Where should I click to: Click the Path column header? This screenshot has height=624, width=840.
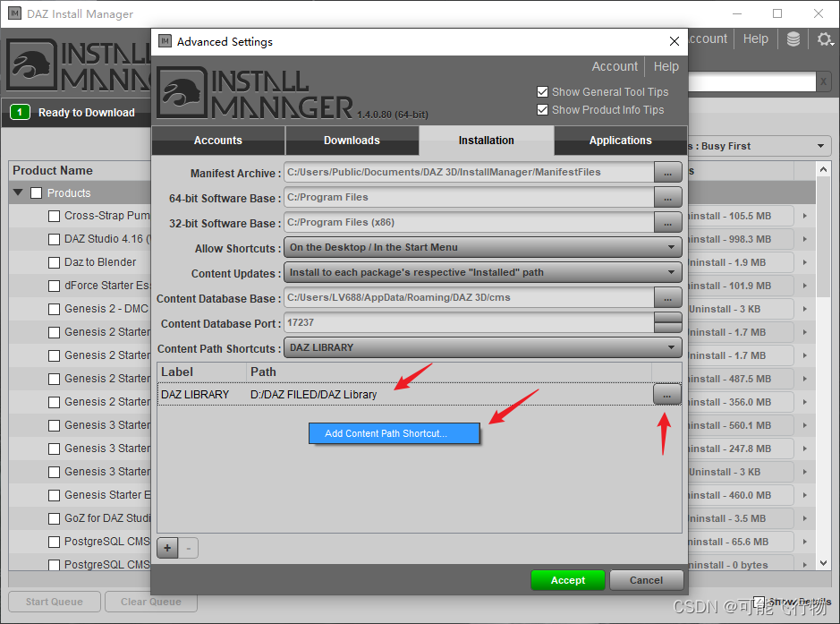coord(449,372)
